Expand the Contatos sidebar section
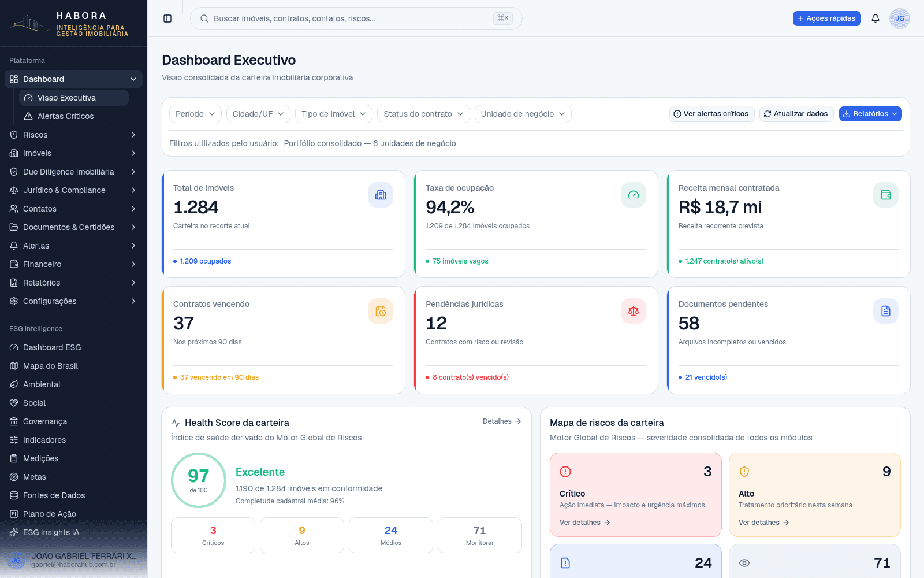 pos(73,209)
